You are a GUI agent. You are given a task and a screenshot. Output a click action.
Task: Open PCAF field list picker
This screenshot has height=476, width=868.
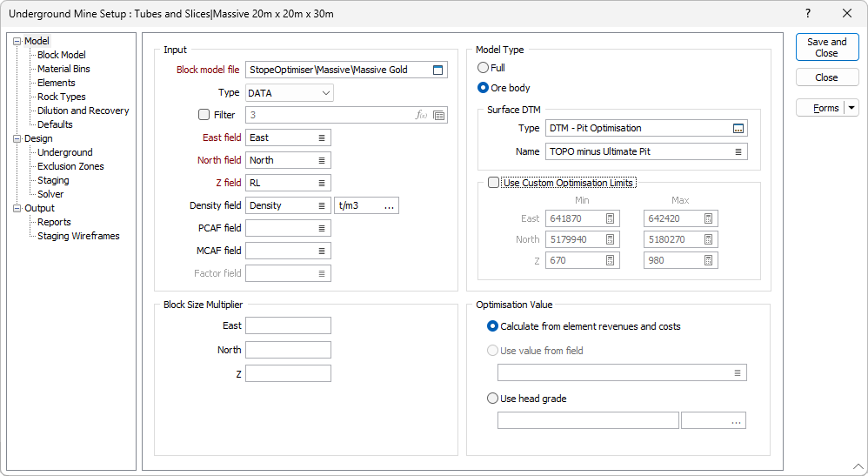[x=322, y=228]
